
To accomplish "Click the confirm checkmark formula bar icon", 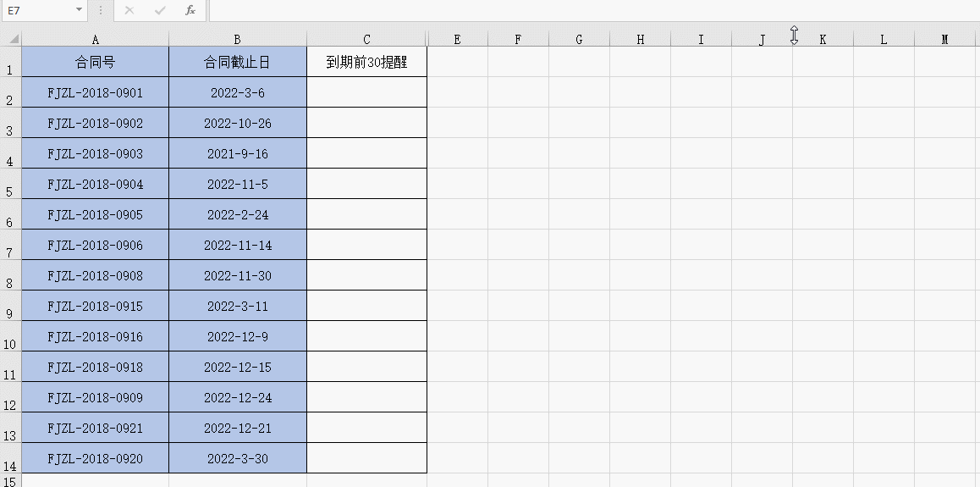I will point(160,11).
